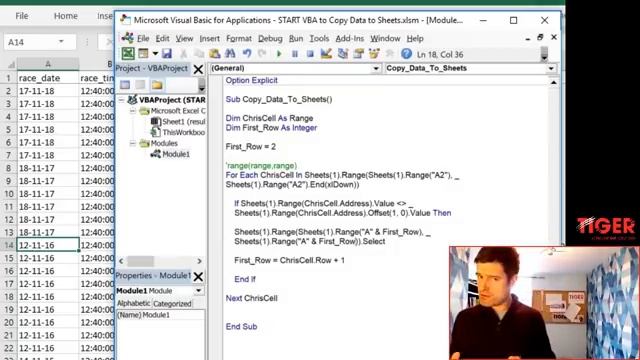Click the Break pause icon
Screen dimensions: 640x360
coord(295,54)
